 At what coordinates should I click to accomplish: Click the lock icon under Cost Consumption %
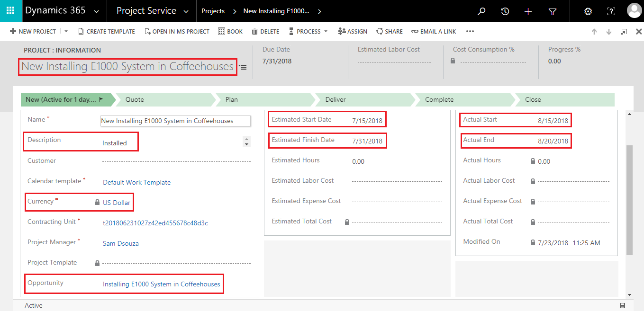click(x=453, y=61)
